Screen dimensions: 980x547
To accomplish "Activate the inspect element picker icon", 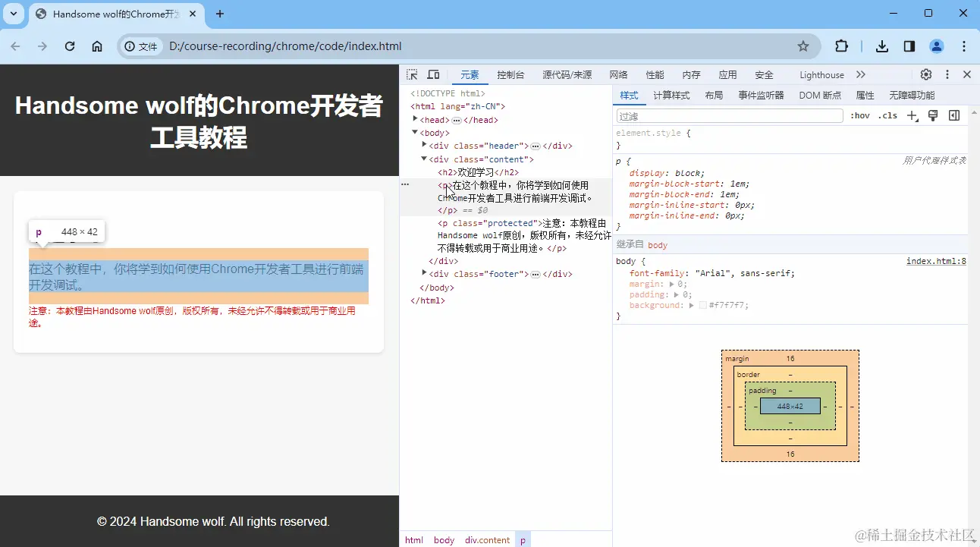I will 412,74.
